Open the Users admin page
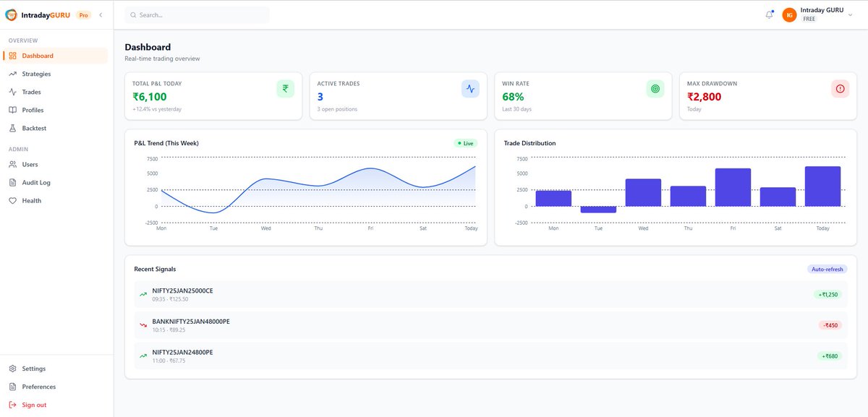 [55, 164]
